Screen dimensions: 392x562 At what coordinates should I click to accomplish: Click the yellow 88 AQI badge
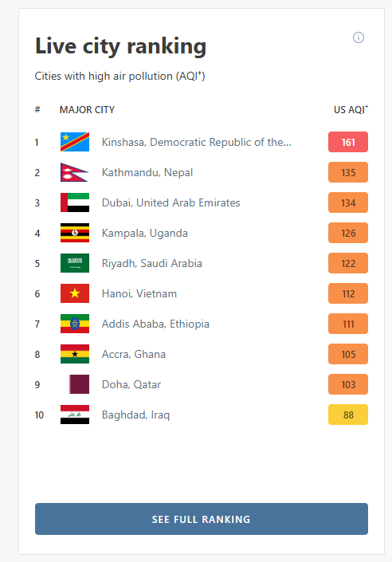click(x=348, y=415)
